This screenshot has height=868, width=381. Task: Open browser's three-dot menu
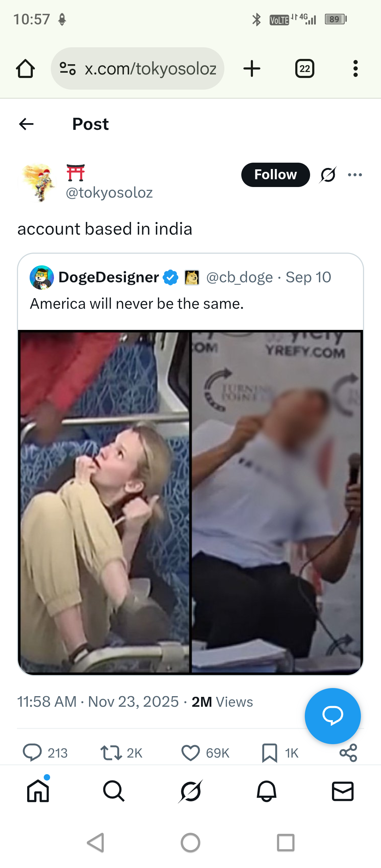coord(355,68)
